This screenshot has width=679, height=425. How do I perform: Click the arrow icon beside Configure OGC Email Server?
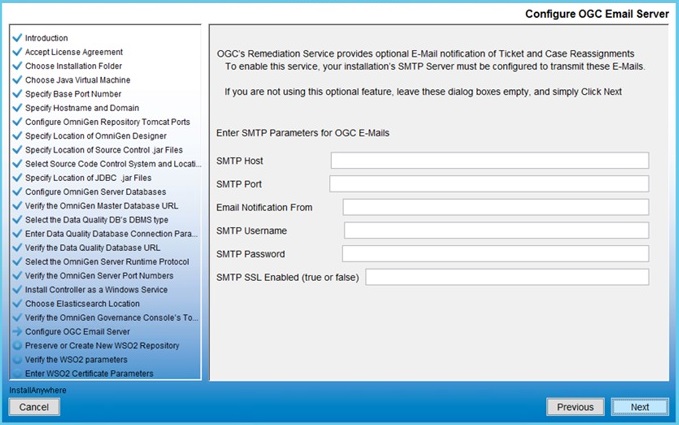tap(17, 331)
